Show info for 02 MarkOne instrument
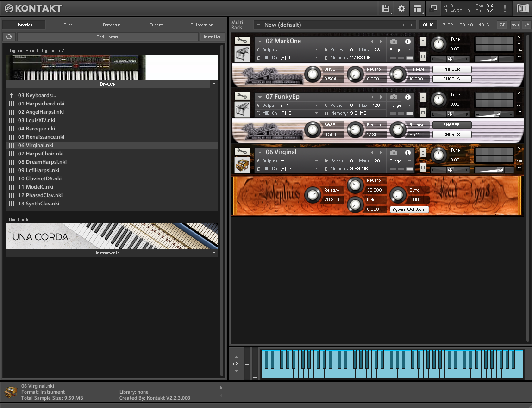Viewport: 532px width, 408px height. 408,41
